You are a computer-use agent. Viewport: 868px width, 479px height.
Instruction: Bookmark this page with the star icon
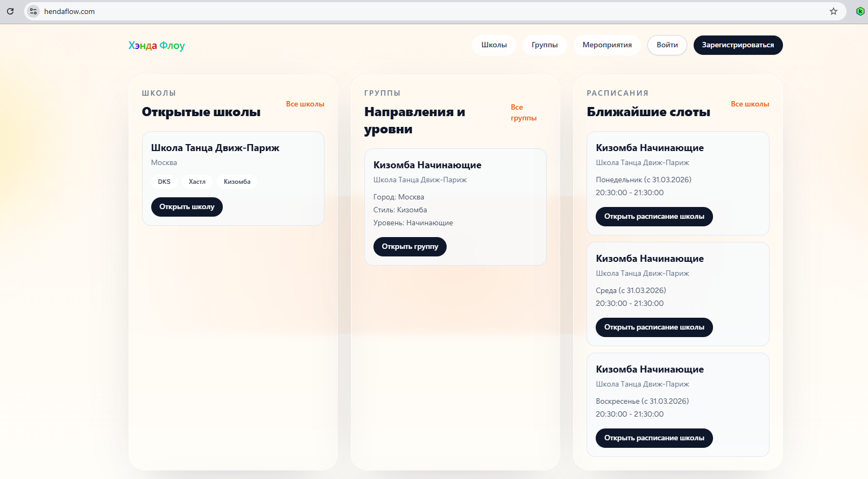click(x=834, y=11)
